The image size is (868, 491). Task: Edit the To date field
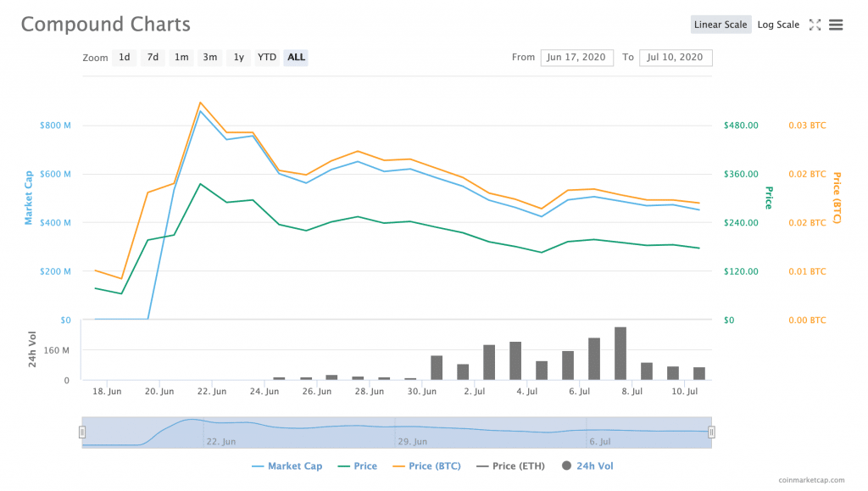676,58
